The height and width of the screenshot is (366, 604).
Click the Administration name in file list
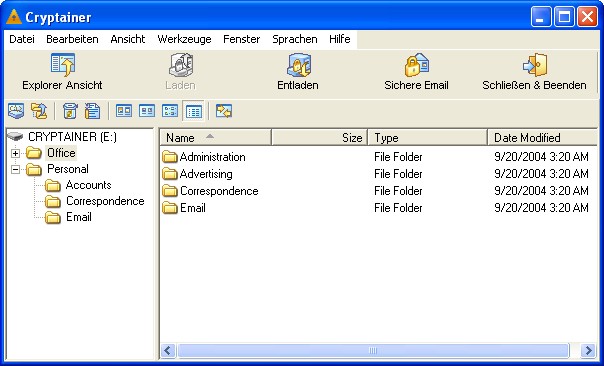coord(213,157)
